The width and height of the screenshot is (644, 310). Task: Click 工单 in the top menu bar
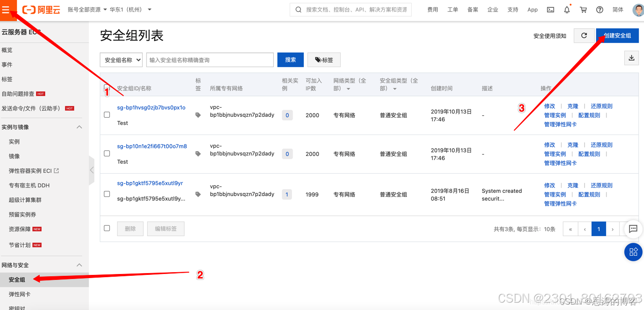(452, 9)
